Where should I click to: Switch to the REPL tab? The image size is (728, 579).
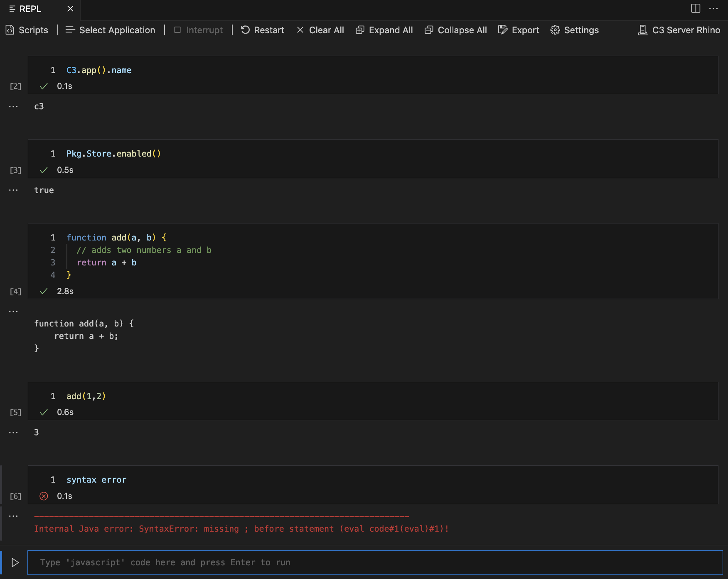pyautogui.click(x=31, y=9)
